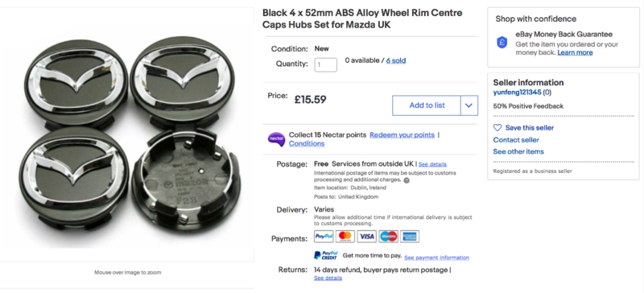
Task: Click the Maestro payment icon
Action: [x=389, y=237]
